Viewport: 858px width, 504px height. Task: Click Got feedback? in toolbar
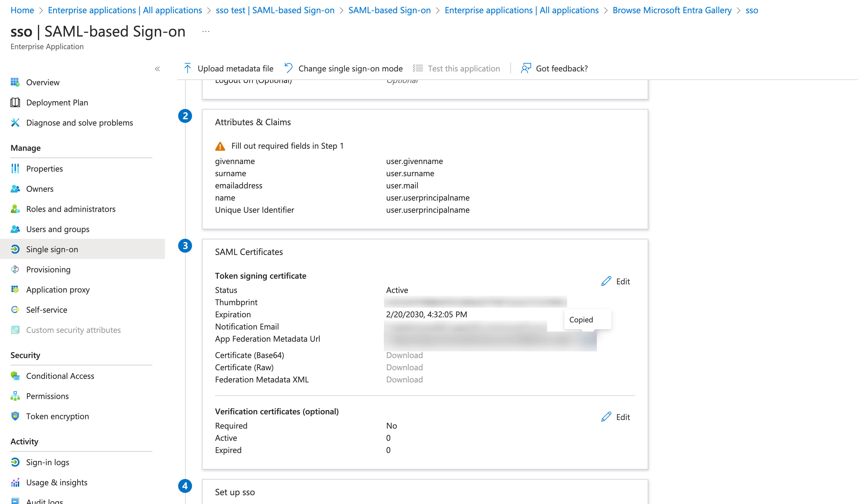554,68
